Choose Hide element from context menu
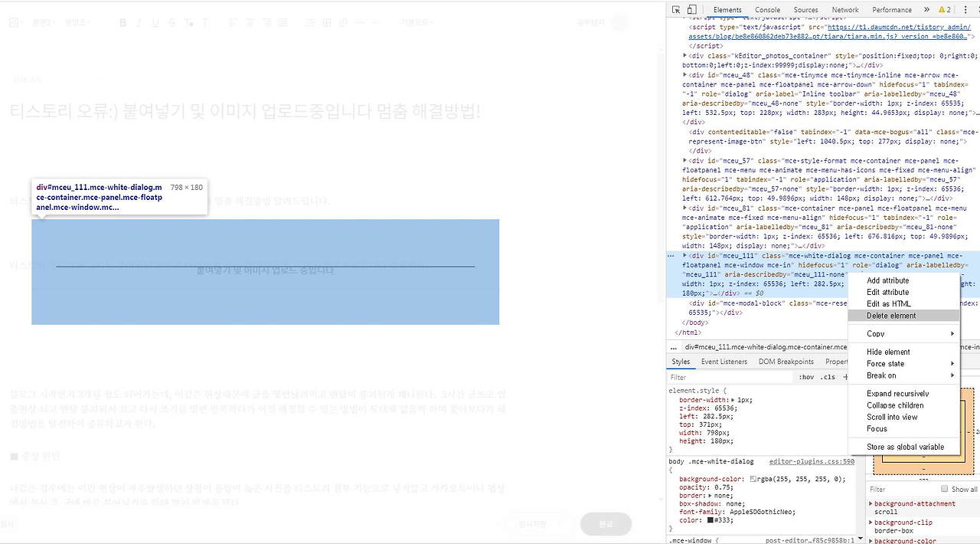Image resolution: width=980 pixels, height=544 pixels. pos(903,352)
